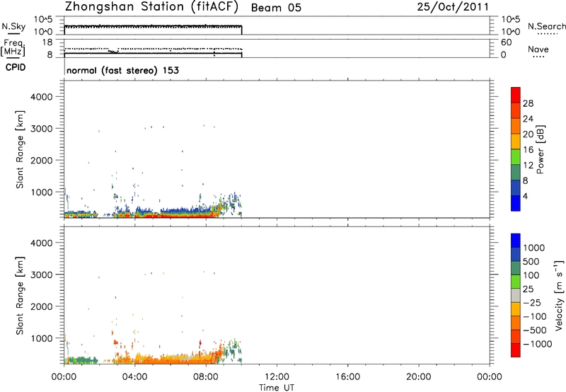Click the '12' label on the Power scale
Viewport: 566px width, 392px height.
point(528,166)
